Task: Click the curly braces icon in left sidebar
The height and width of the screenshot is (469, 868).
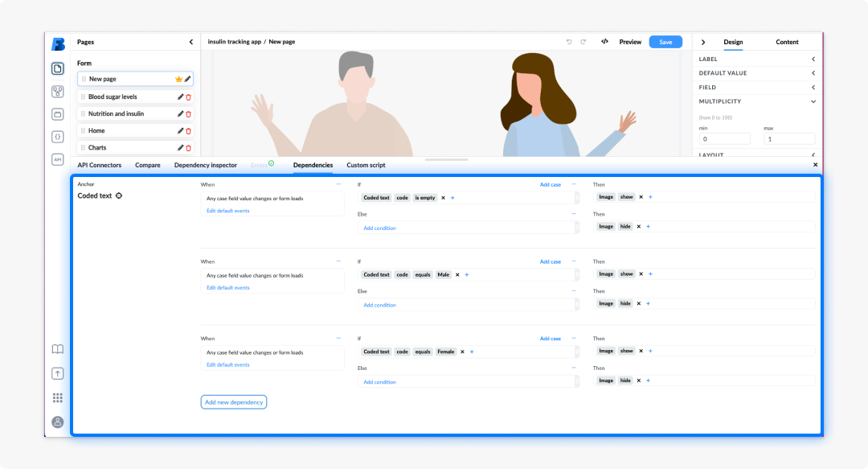Action: click(x=58, y=137)
